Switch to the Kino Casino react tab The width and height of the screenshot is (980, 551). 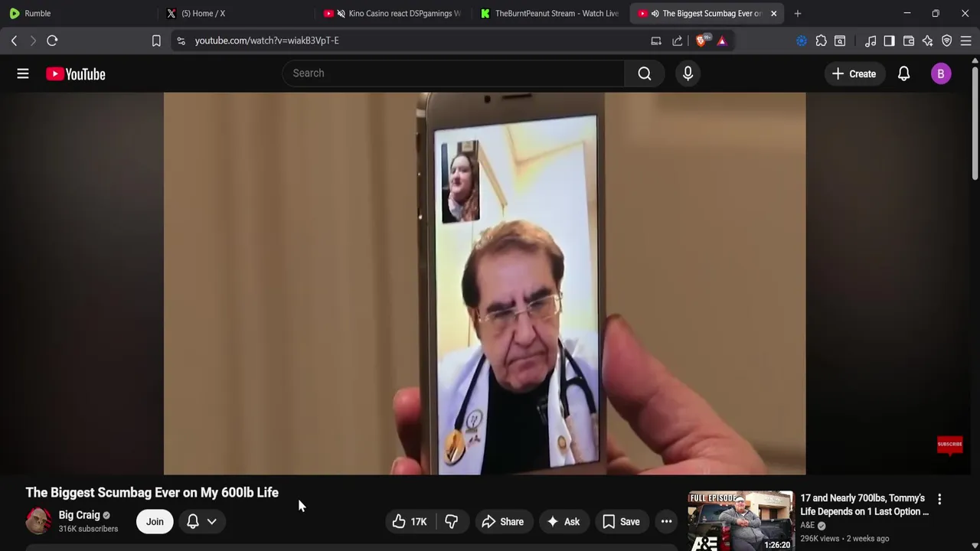pyautogui.click(x=393, y=13)
